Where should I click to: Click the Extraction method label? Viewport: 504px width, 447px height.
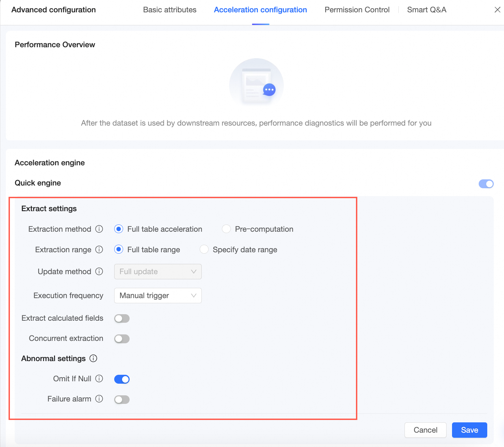coord(60,229)
